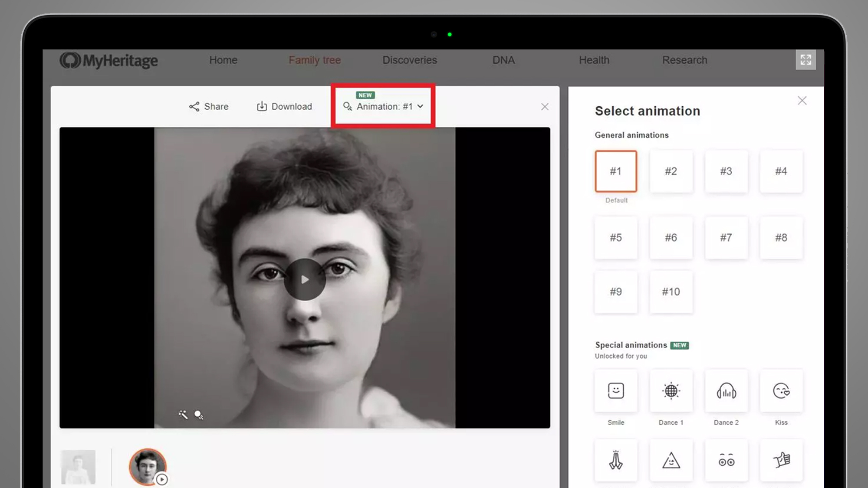Enable animation #10
The width and height of the screenshot is (868, 488).
[x=671, y=292]
